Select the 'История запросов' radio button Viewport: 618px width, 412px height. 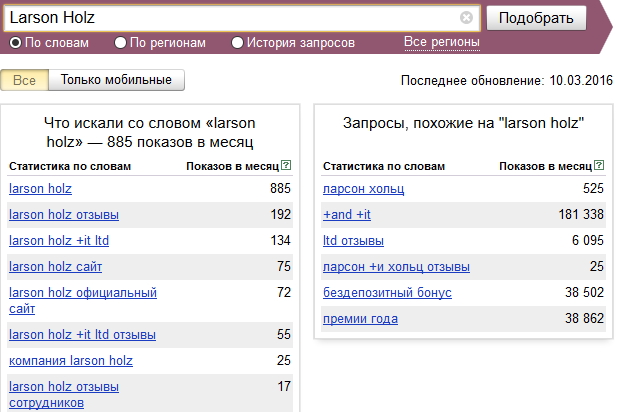237,43
